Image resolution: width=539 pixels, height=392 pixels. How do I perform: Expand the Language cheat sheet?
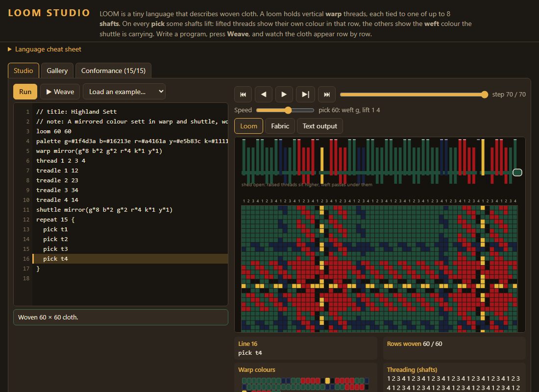pyautogui.click(x=45, y=49)
